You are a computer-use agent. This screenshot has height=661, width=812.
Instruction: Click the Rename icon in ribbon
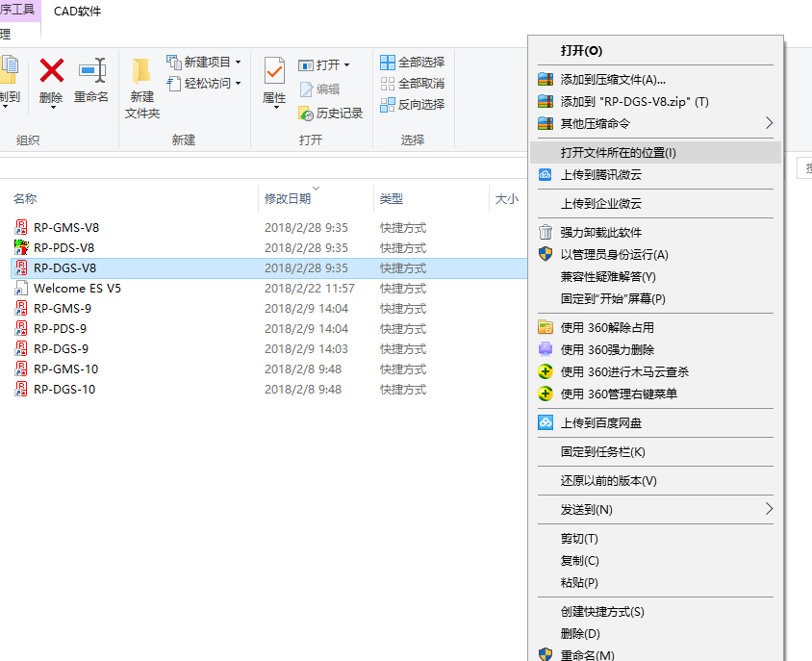(x=91, y=70)
